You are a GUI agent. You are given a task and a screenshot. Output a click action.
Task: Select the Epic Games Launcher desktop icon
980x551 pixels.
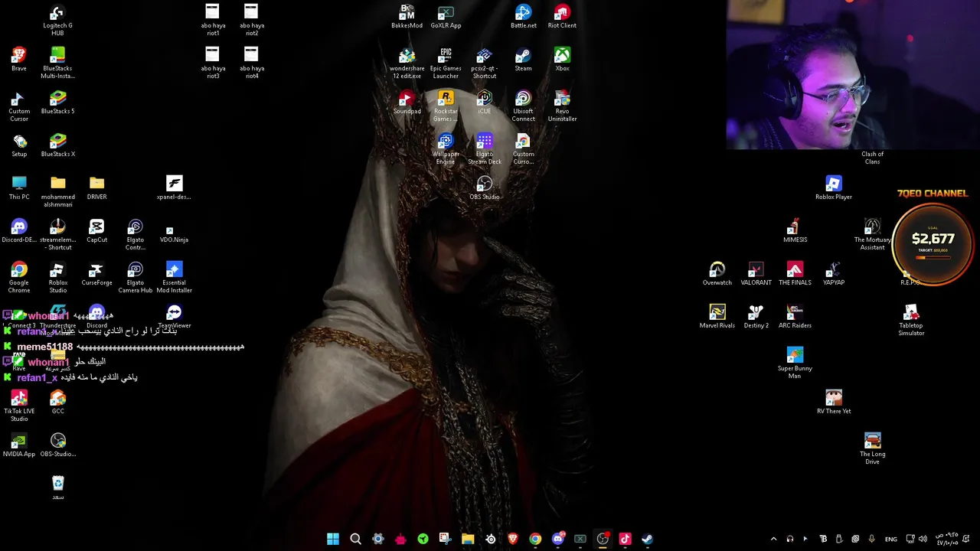446,63
